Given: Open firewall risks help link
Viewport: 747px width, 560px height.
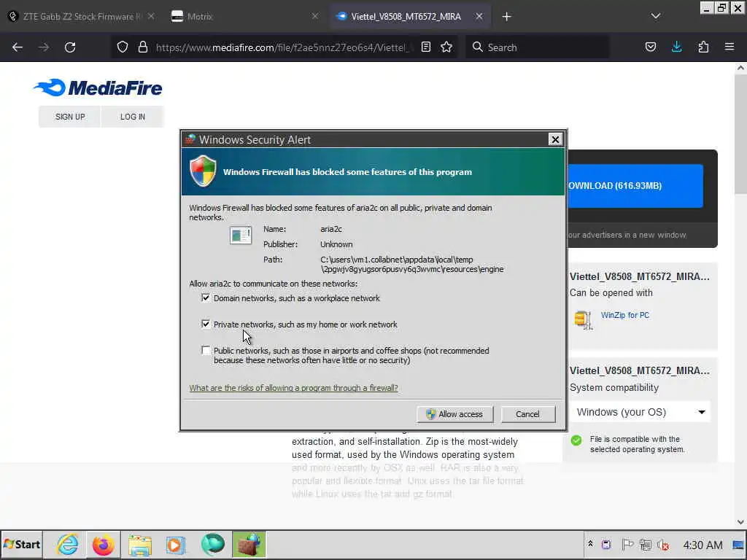Looking at the screenshot, I should (293, 388).
